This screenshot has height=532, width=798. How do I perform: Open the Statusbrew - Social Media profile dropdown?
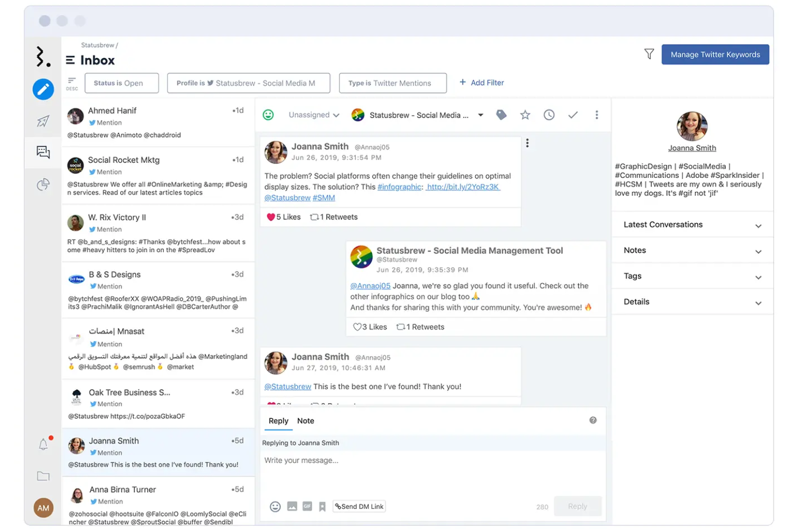tap(417, 115)
